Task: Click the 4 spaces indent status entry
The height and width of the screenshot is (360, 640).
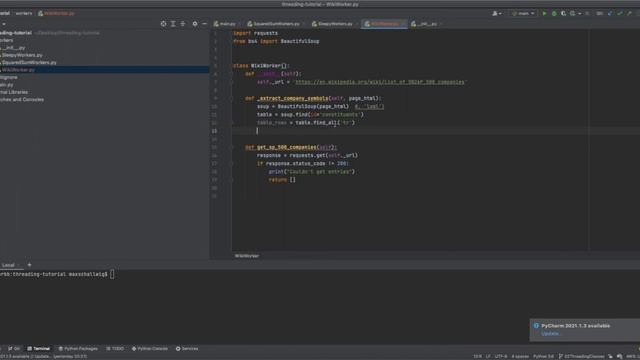Action: tap(520, 356)
